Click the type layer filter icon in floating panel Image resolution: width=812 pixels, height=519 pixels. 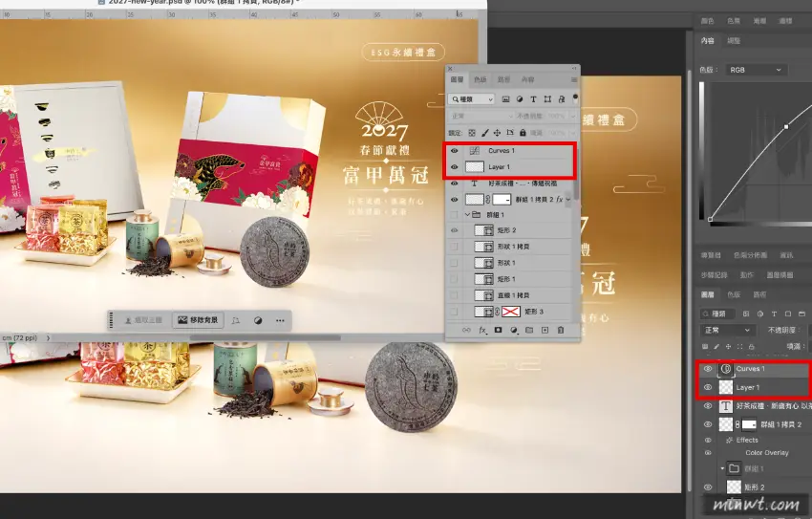[533, 99]
